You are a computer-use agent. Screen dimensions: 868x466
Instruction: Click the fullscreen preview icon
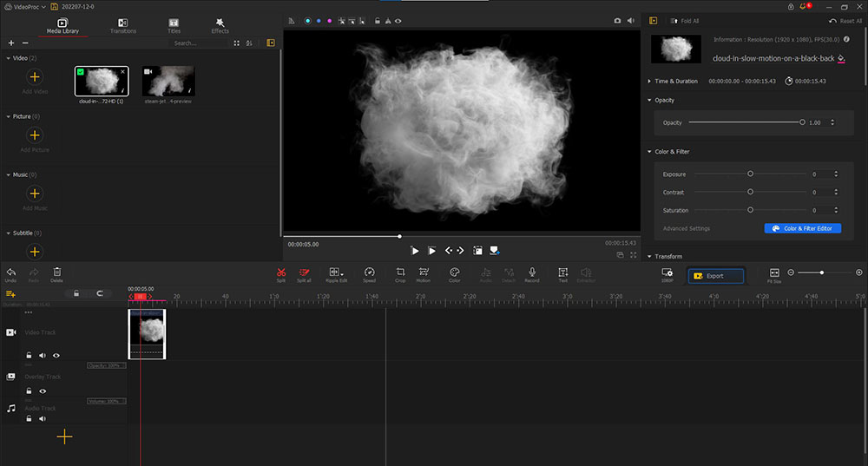(x=634, y=255)
